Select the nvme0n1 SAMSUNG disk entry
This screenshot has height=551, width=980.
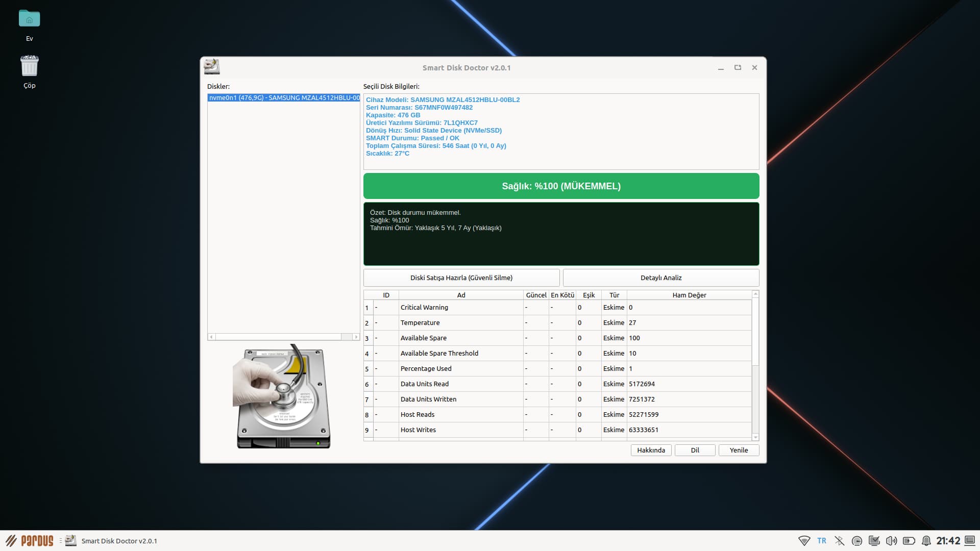(284, 98)
